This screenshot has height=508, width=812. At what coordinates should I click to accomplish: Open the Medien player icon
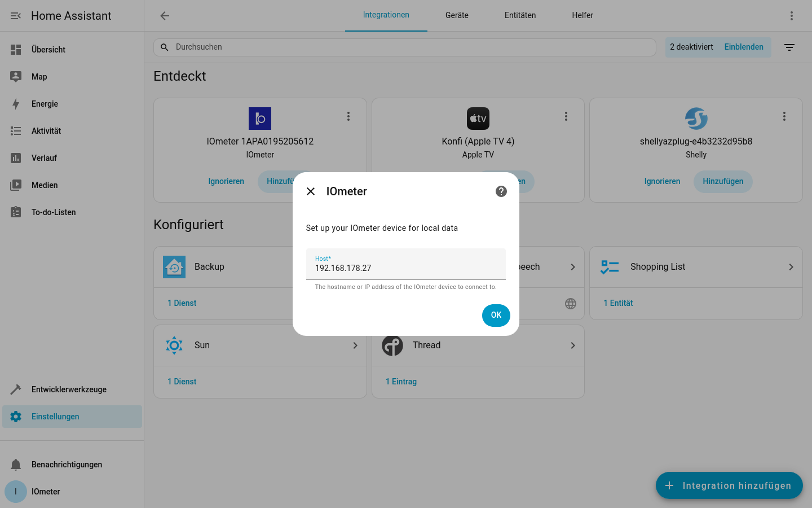[16, 185]
